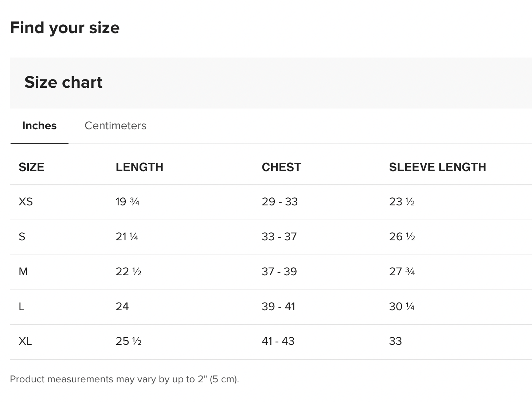532x402 pixels.
Task: Click the LENGTH column header
Action: [x=140, y=167]
